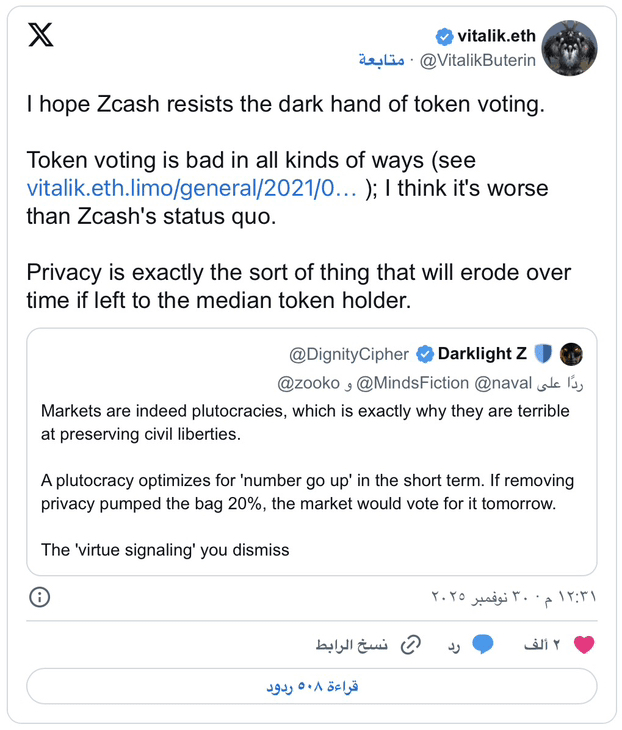Click the blue verified badge beside vitalik.eth
Screen dimensions: 622x730
click(x=447, y=37)
